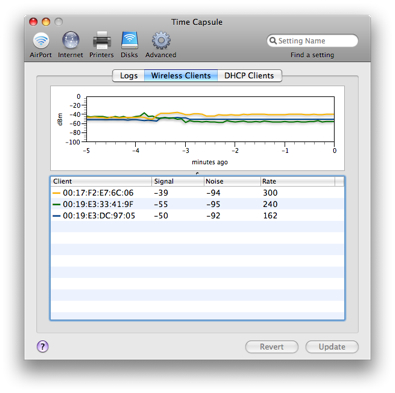Click noise value -94
This screenshot has width=395, height=393.
point(213,193)
